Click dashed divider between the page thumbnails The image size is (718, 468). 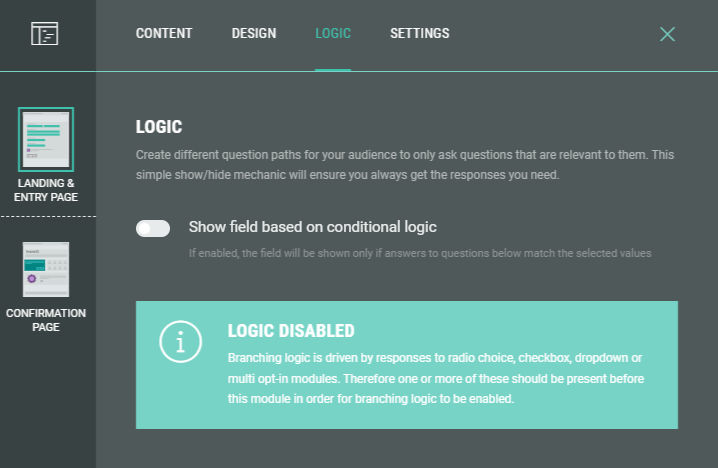[x=46, y=216]
